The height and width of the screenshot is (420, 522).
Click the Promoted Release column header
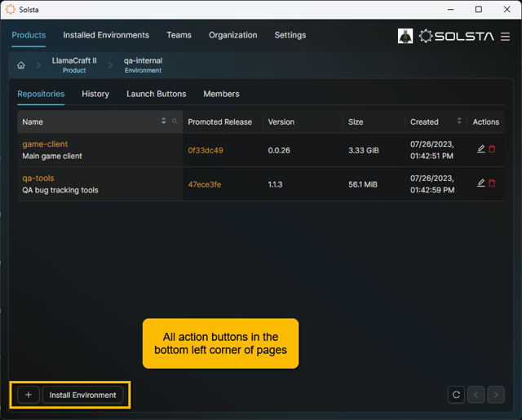pos(219,122)
